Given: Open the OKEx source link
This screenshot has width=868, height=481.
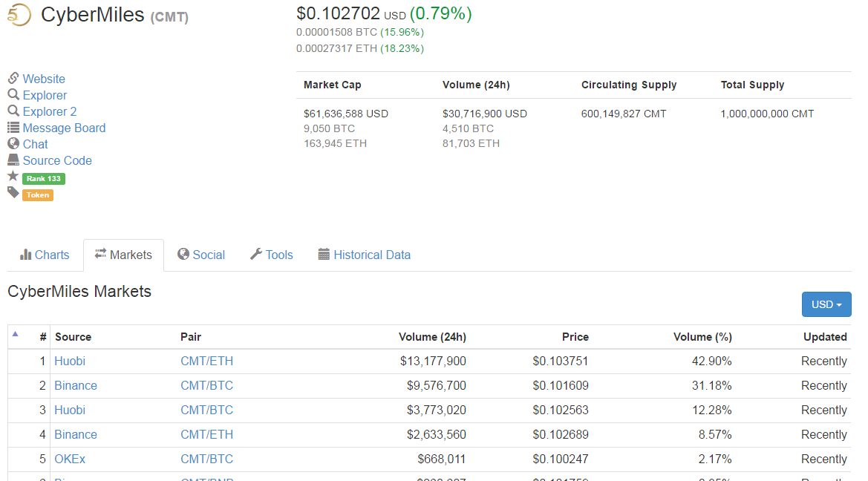Looking at the screenshot, I should click(x=70, y=459).
